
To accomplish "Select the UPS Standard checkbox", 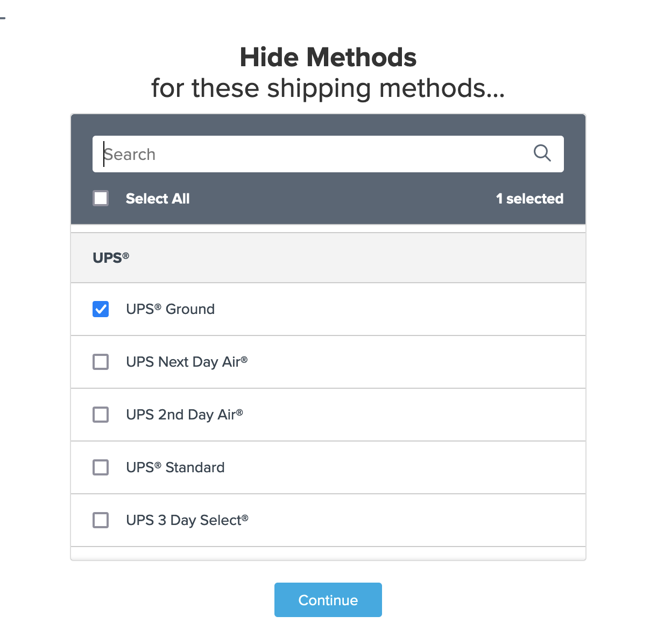I will (x=101, y=467).
